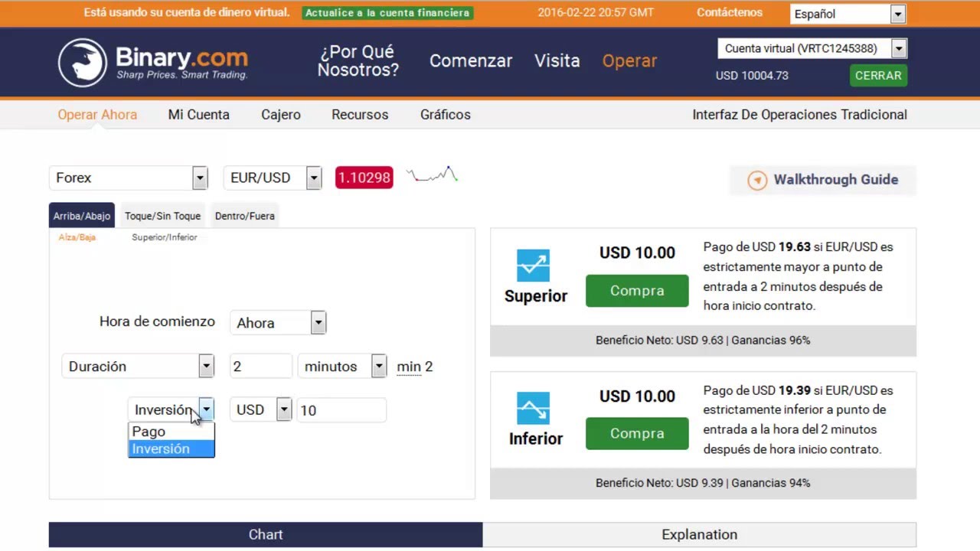
Task: Click the USD 10004.73 balance text
Action: 752,75
